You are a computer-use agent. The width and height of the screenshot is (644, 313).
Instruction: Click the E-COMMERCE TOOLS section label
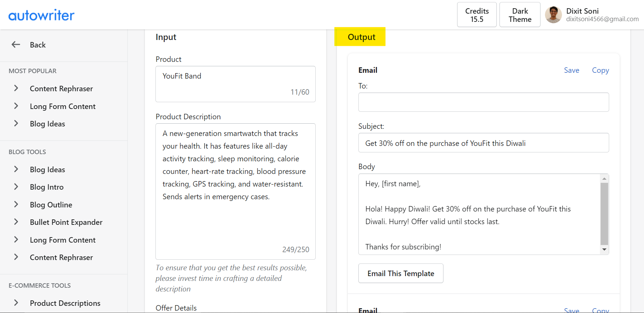tap(40, 286)
